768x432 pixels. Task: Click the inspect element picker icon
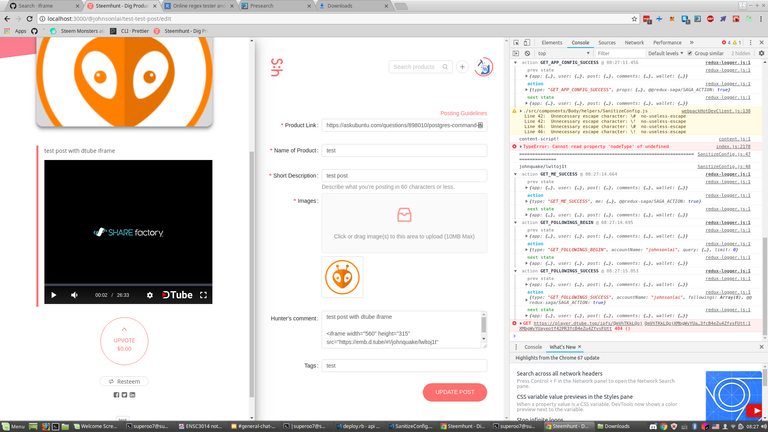point(514,43)
